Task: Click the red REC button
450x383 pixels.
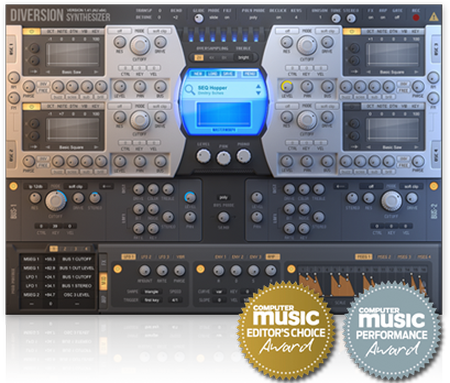Action: pos(416,17)
